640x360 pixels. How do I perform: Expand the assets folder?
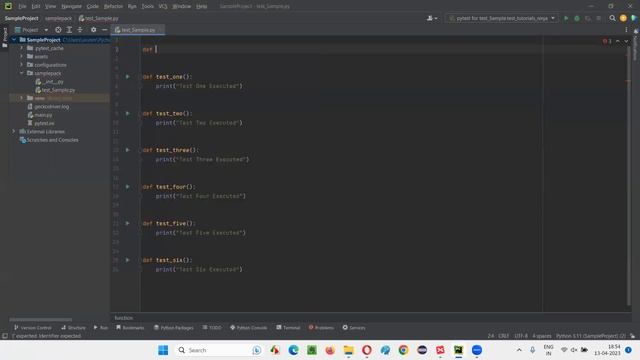point(22,56)
